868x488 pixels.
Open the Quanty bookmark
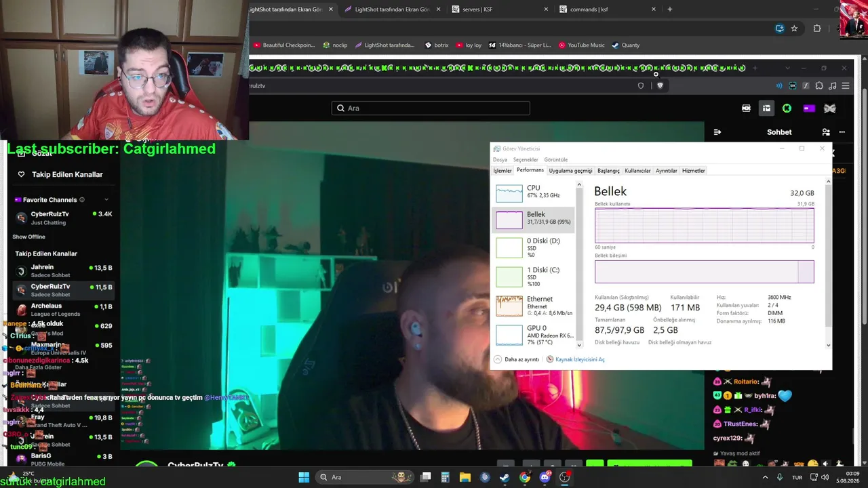tap(625, 45)
